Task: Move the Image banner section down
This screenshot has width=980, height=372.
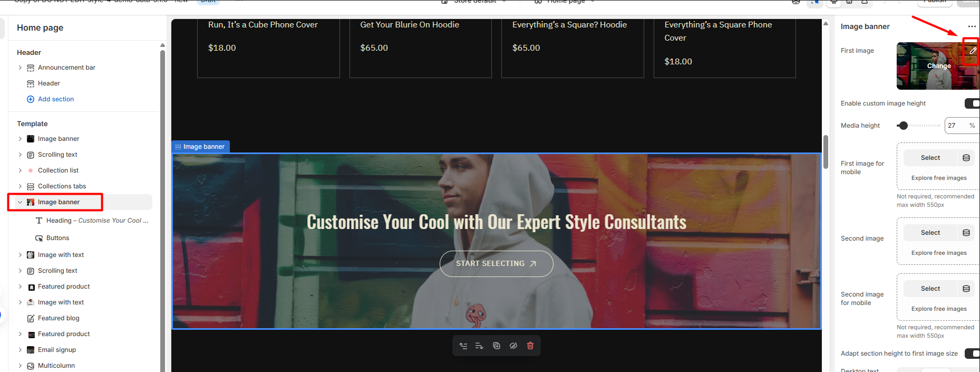Action: click(x=479, y=346)
